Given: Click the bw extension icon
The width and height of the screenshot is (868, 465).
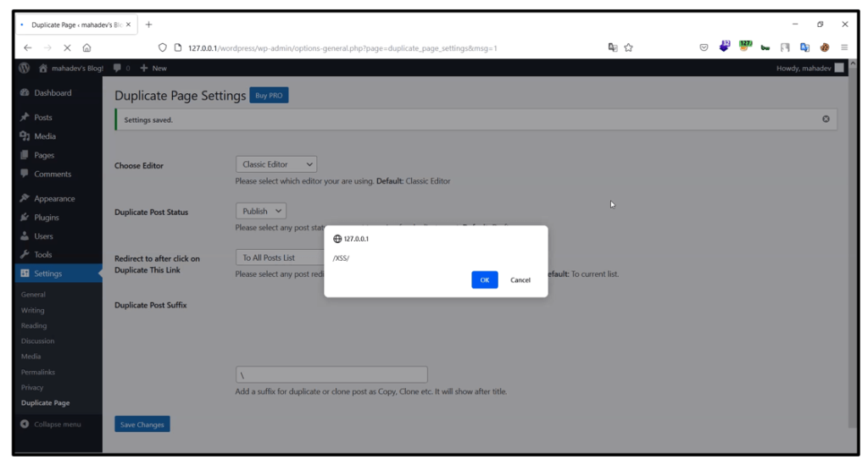Looking at the screenshot, I should (x=765, y=48).
